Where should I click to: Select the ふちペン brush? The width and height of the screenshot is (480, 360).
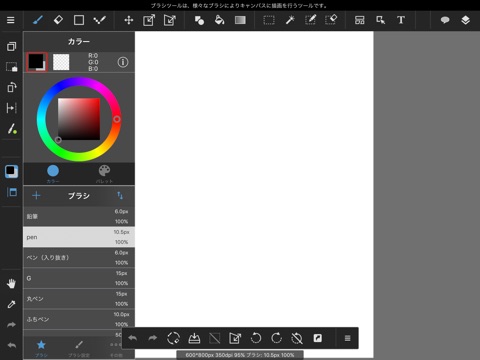pyautogui.click(x=79, y=319)
